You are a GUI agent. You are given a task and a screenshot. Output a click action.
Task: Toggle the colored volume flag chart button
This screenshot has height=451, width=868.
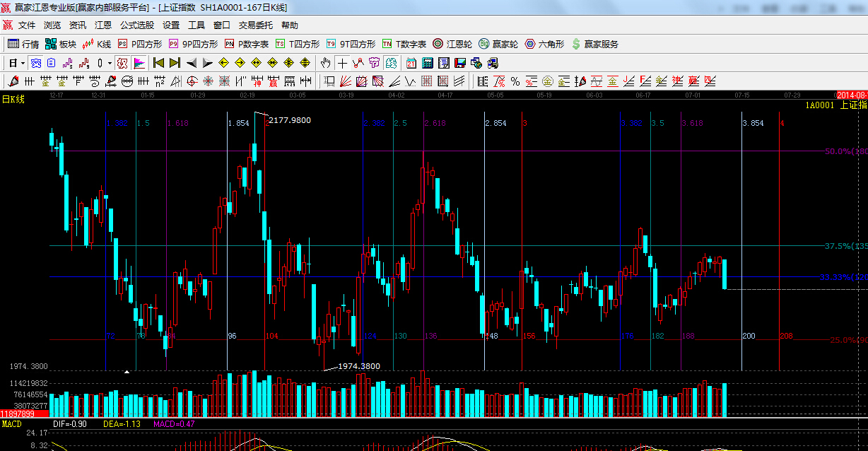coord(139,63)
